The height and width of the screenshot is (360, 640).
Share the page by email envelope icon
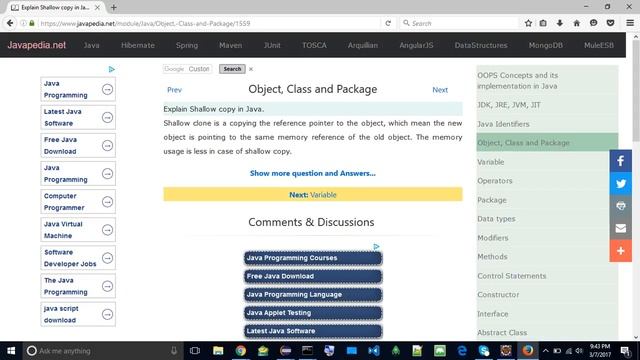click(x=620, y=228)
